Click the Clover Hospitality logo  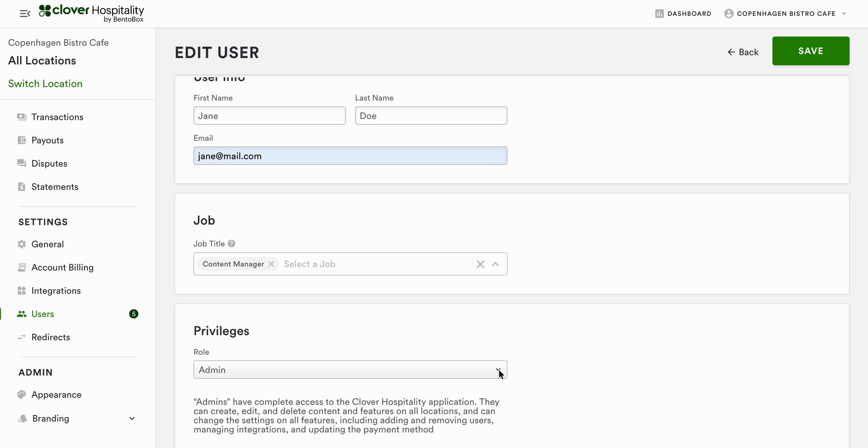(x=91, y=13)
